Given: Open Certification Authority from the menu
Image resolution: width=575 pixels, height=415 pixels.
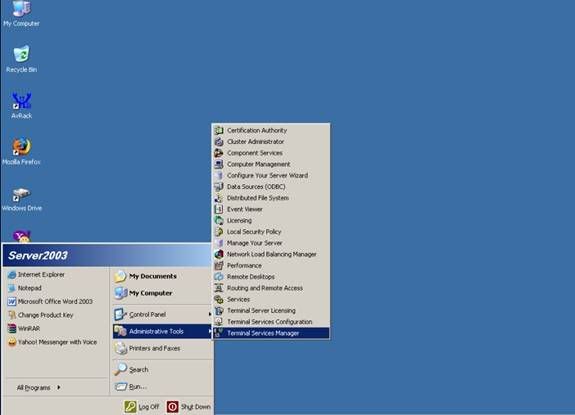Looking at the screenshot, I should [x=271, y=130].
